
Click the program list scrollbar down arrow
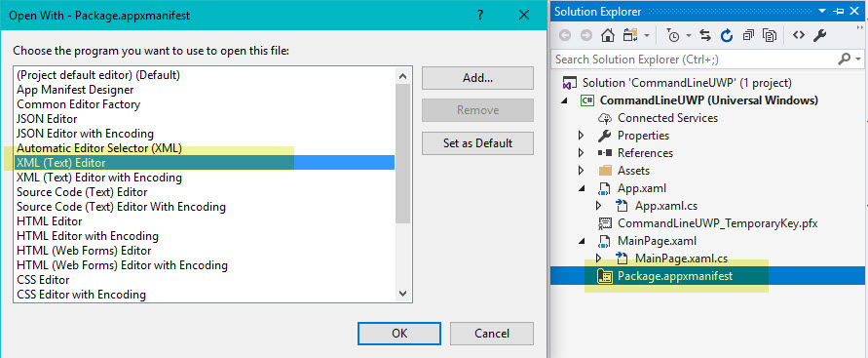[x=403, y=294]
